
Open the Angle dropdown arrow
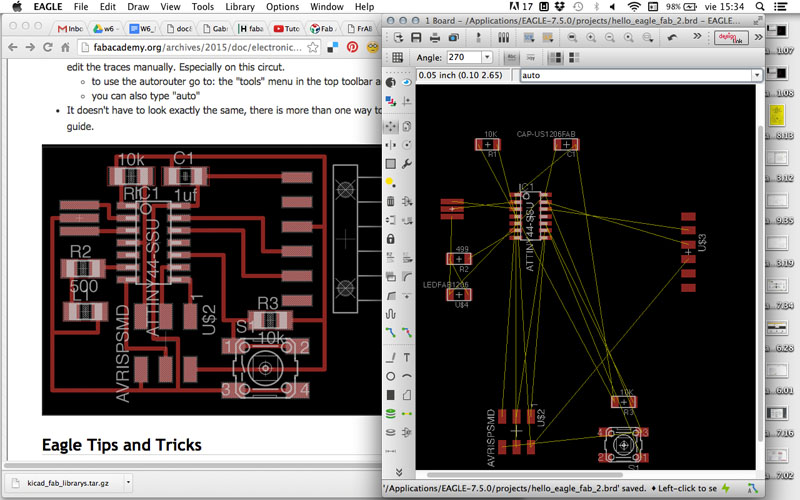tap(487, 57)
